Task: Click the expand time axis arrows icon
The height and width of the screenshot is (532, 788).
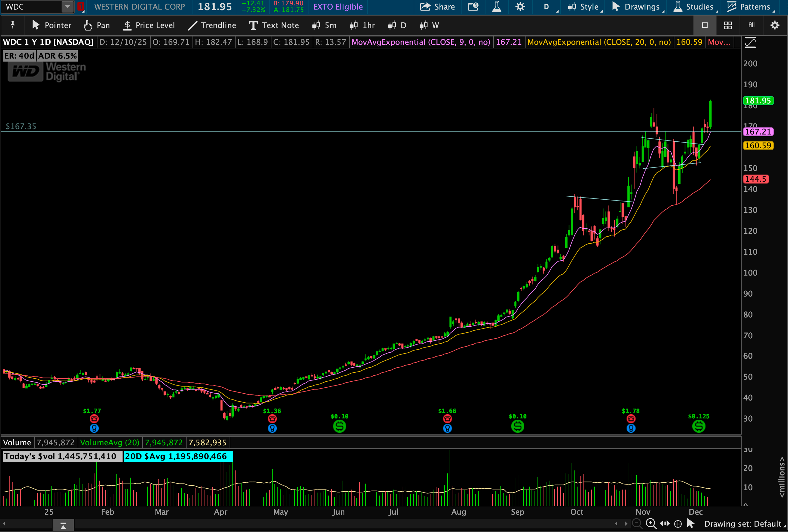Action: pyautogui.click(x=665, y=524)
